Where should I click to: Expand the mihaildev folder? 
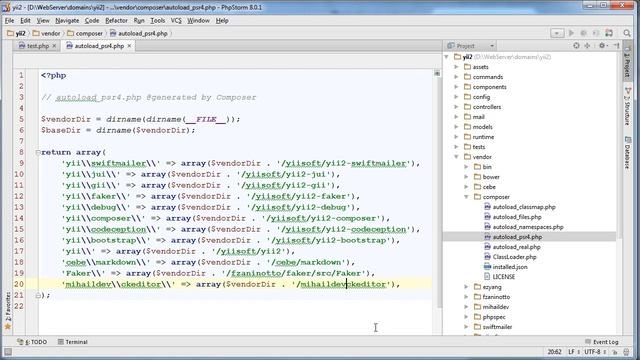[x=467, y=307]
